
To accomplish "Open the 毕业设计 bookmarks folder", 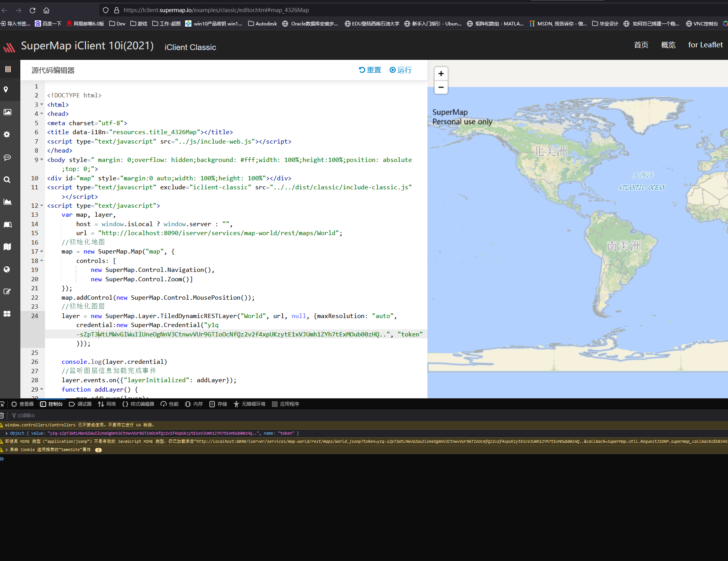I will tap(605, 23).
